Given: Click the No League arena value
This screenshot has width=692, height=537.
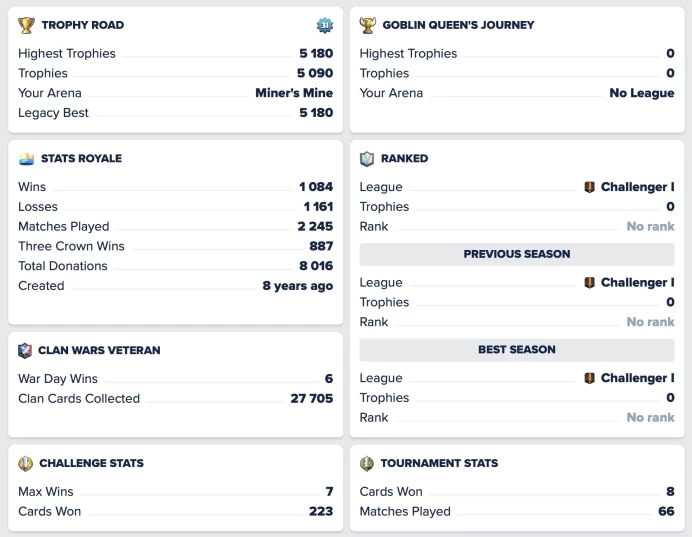Looking at the screenshot, I should click(642, 93).
